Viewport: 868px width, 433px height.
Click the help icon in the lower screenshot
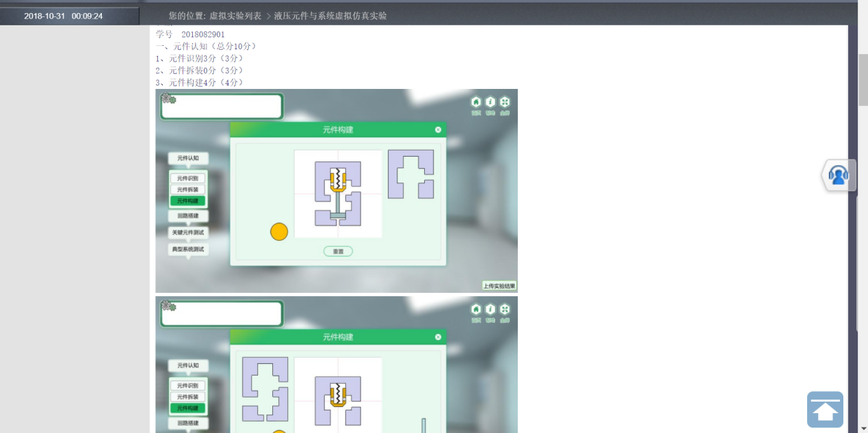click(x=490, y=309)
